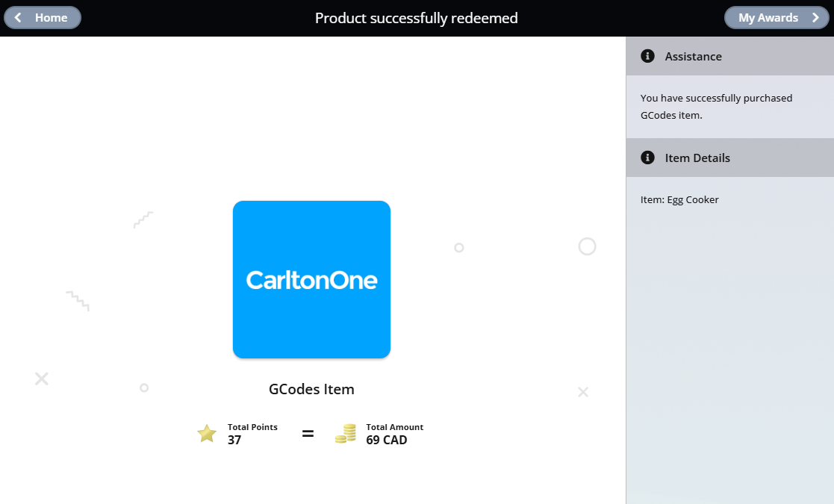Click the right chevron beside My Awards

coord(815,18)
